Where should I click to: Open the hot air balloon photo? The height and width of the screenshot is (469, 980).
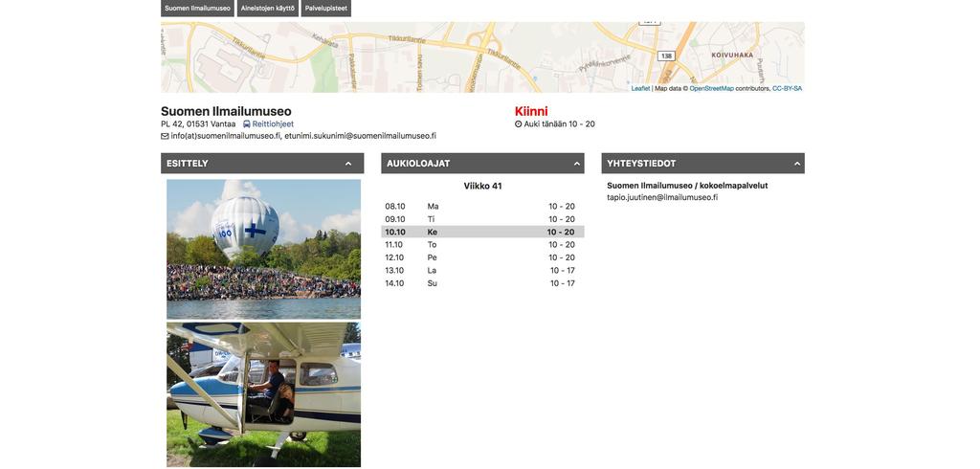tap(264, 250)
